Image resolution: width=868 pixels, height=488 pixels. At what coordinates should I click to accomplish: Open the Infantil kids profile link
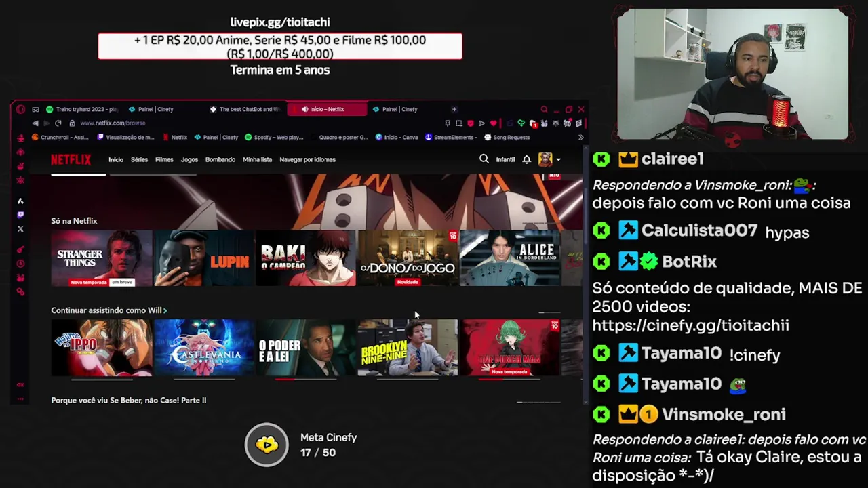tap(505, 159)
